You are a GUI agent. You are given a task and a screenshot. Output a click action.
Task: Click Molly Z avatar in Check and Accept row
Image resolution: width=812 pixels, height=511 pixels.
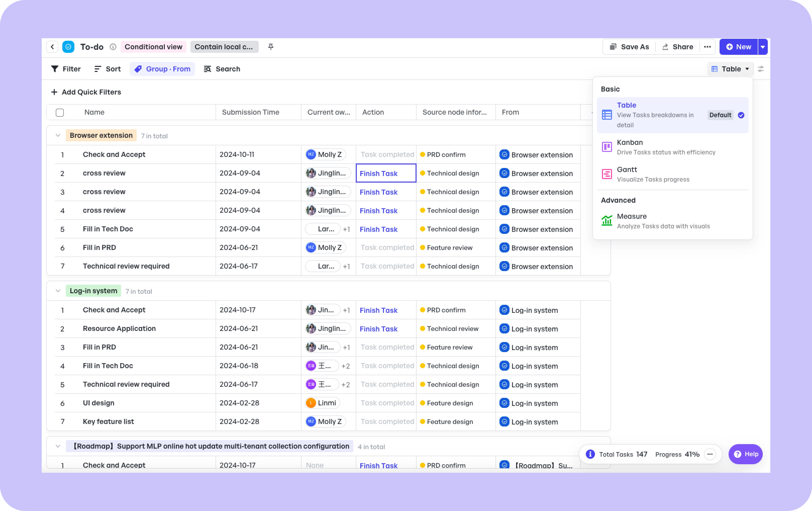pyautogui.click(x=311, y=155)
